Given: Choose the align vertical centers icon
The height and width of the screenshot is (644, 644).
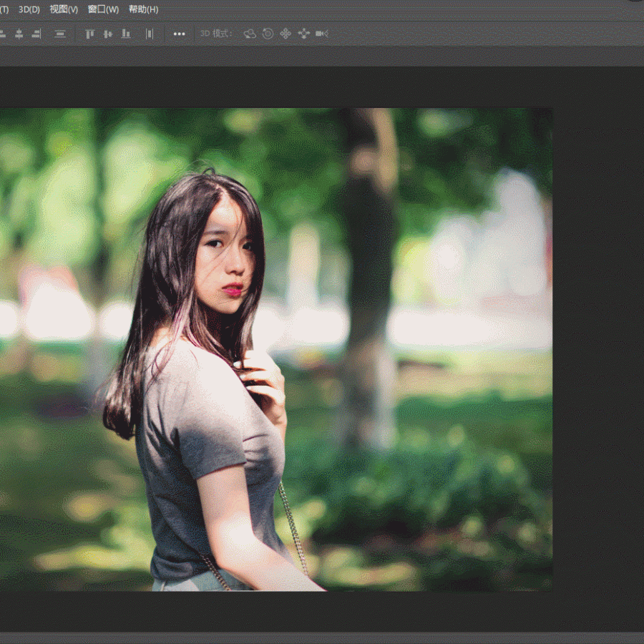Looking at the screenshot, I should pyautogui.click(x=108, y=34).
